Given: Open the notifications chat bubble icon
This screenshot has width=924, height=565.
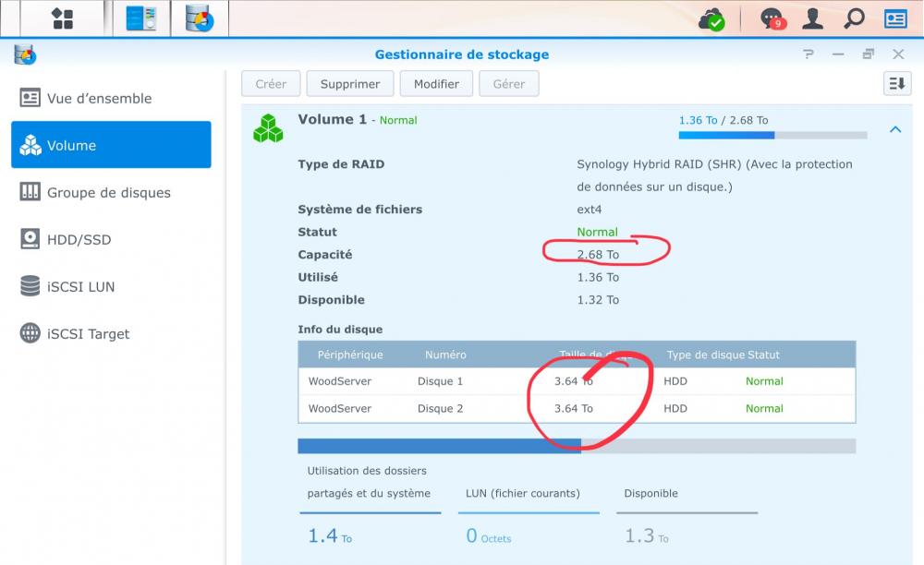Looking at the screenshot, I should click(772, 18).
